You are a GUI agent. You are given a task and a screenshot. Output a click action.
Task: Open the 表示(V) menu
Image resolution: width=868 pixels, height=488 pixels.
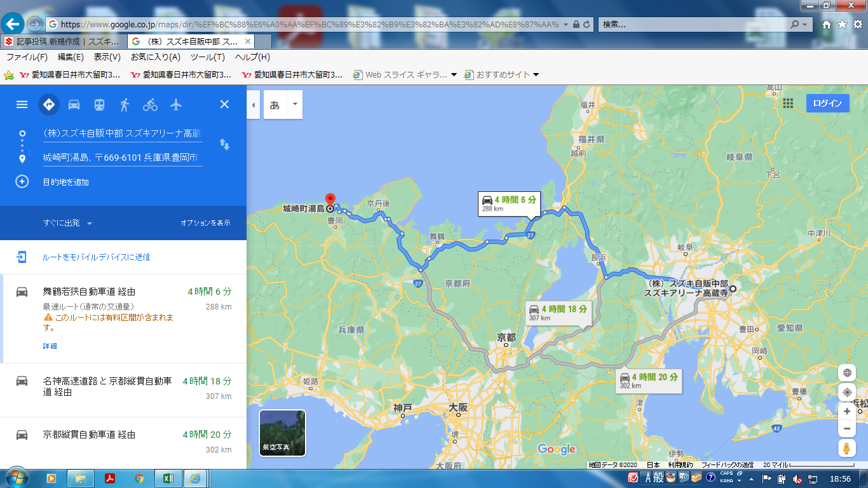tap(107, 57)
